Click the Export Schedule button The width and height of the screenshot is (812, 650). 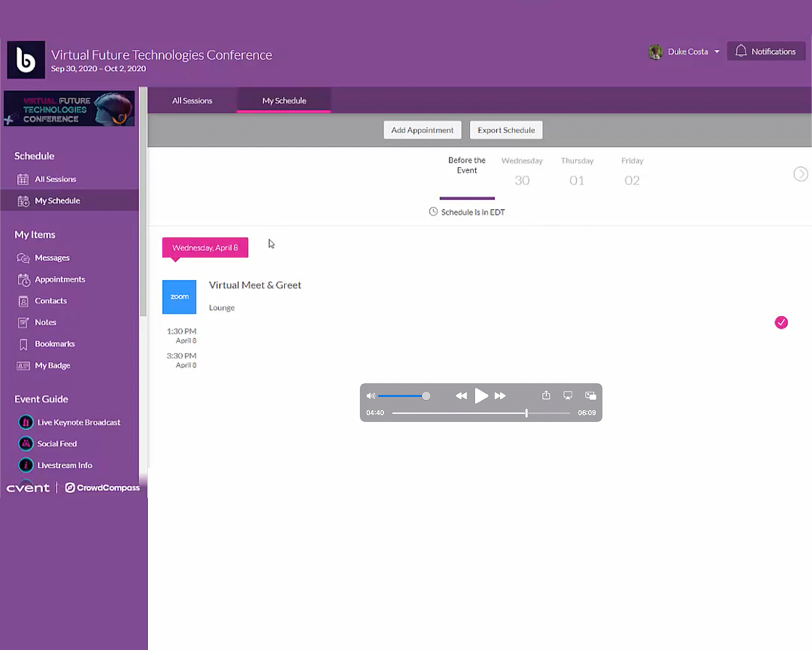click(x=506, y=130)
